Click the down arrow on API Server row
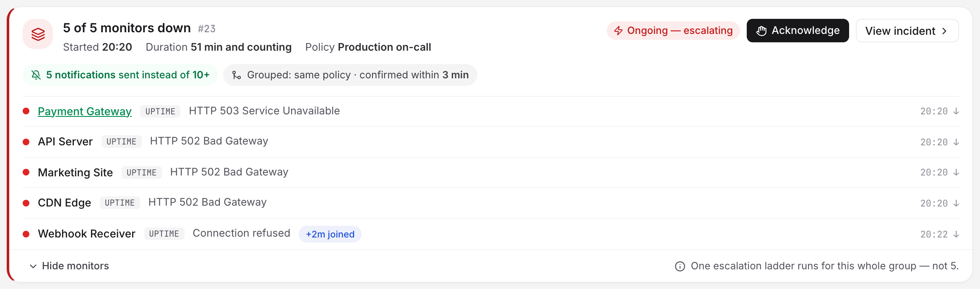 [956, 142]
